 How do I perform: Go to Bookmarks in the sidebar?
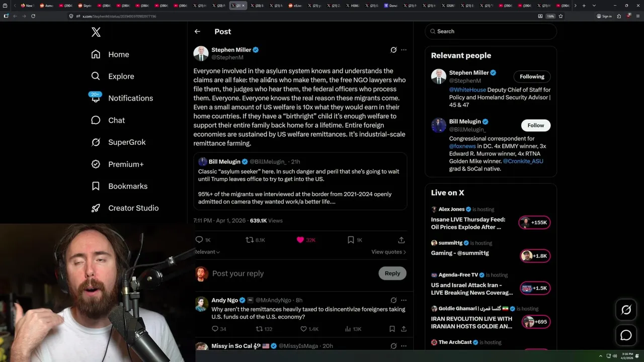pos(127,186)
